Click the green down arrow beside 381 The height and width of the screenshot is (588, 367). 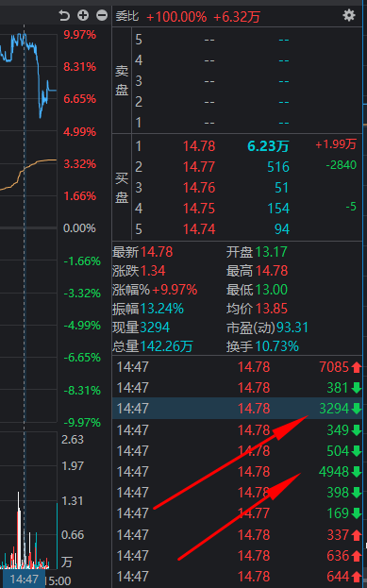pyautogui.click(x=356, y=388)
